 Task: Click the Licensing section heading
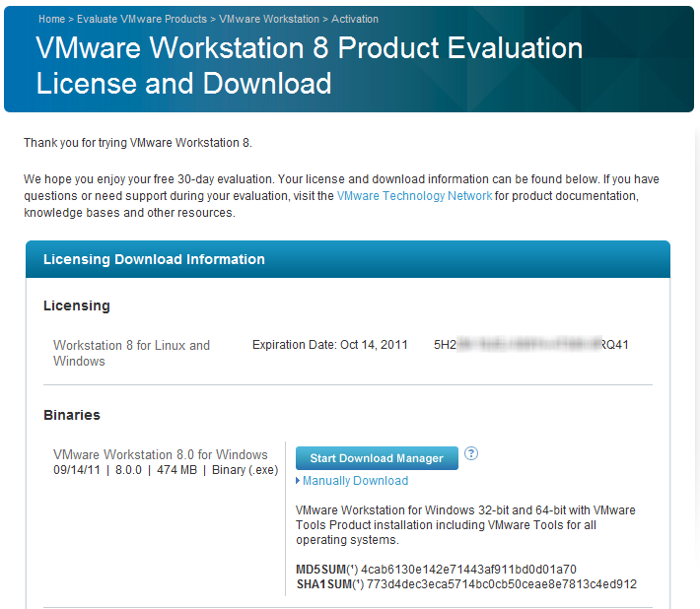tap(77, 305)
